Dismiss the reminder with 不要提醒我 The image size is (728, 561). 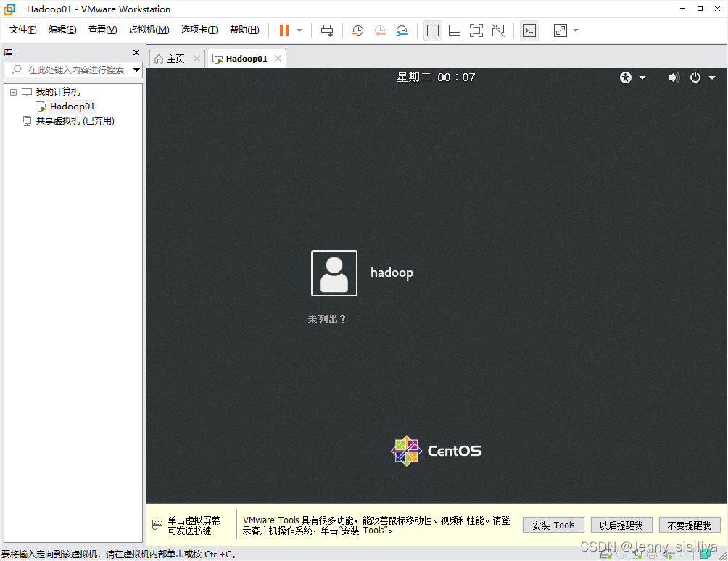click(x=689, y=525)
